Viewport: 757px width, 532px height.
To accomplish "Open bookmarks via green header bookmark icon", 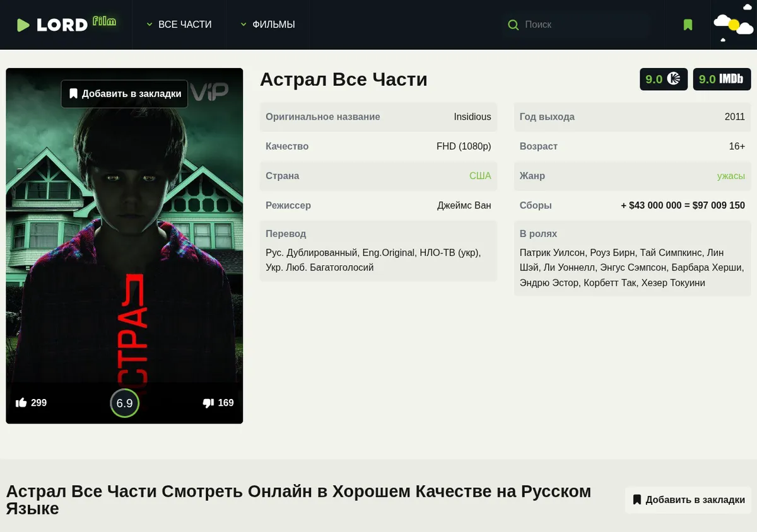I will click(x=688, y=25).
